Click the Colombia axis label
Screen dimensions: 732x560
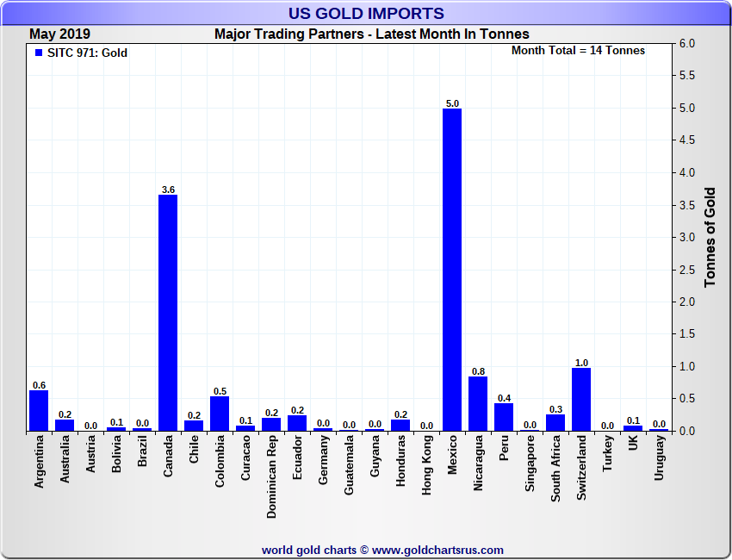pos(220,461)
